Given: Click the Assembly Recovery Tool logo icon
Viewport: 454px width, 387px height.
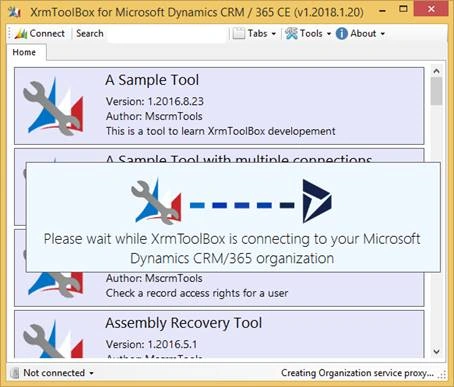Looking at the screenshot, I should point(53,340).
